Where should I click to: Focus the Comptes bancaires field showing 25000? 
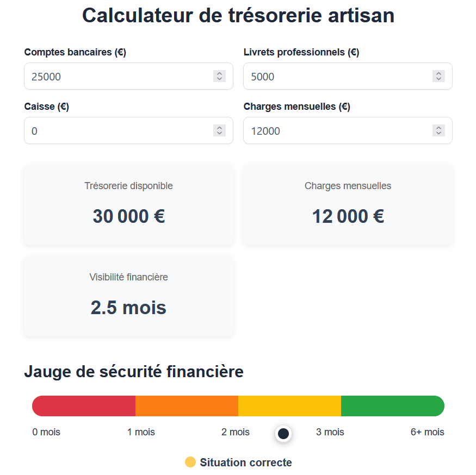click(129, 76)
